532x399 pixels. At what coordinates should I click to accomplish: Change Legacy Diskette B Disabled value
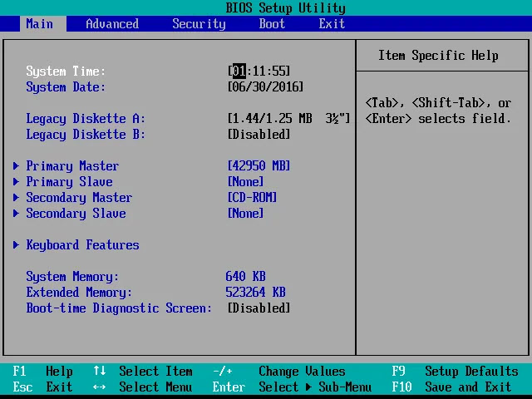(259, 134)
